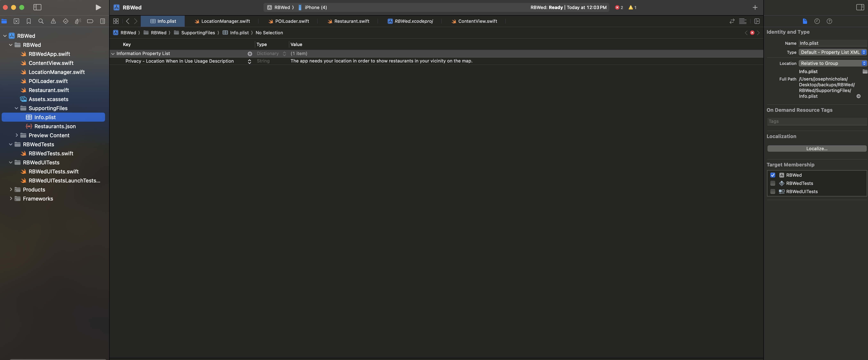Toggle the inspector panel icon

pos(860,7)
